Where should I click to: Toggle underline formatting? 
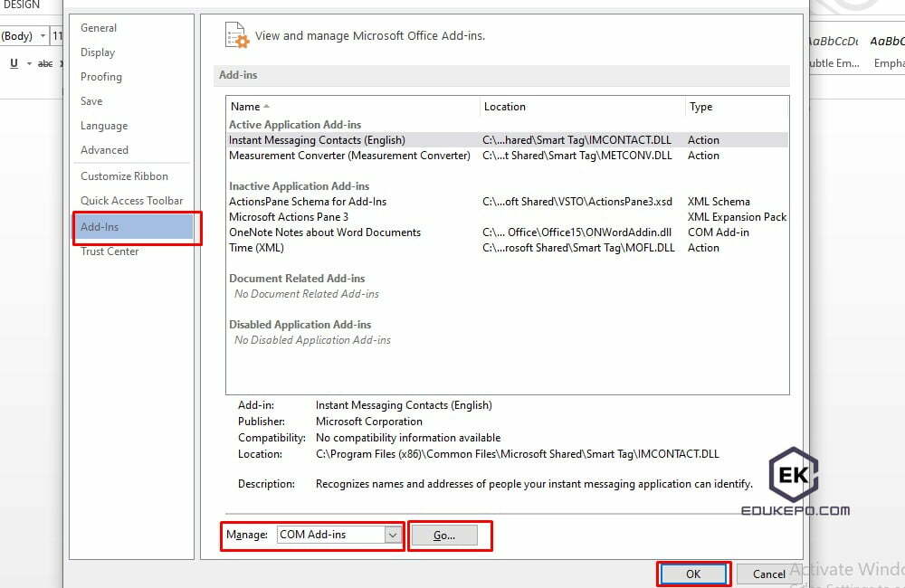click(15, 63)
